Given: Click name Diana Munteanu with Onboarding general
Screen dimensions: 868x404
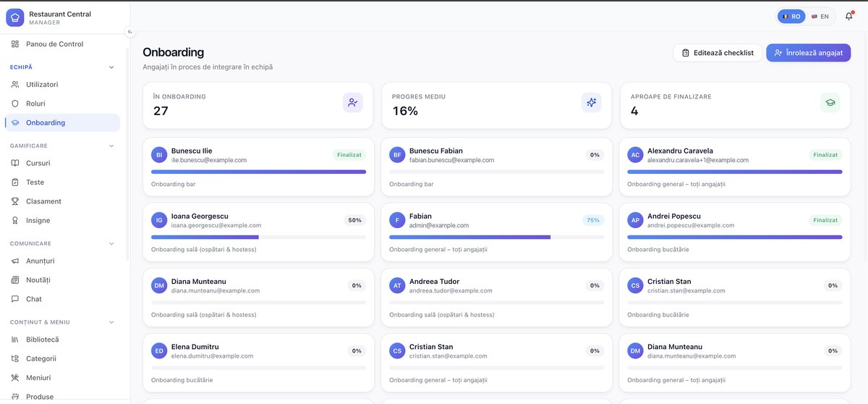Looking at the screenshot, I should click(x=675, y=347).
